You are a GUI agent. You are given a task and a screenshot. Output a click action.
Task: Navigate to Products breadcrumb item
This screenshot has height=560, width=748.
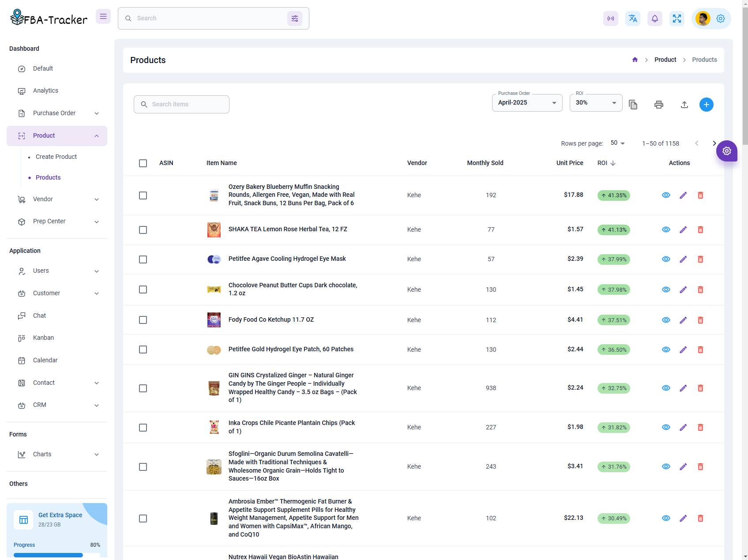click(x=704, y=60)
